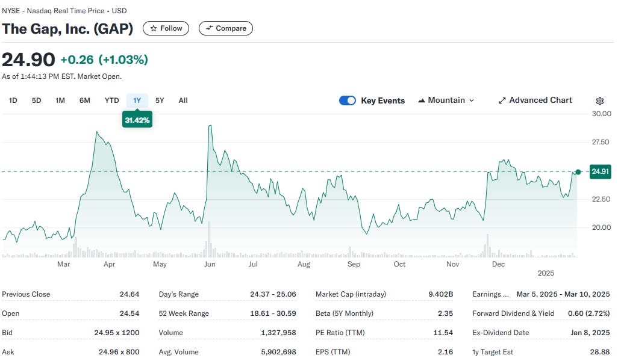Click the Open value 24.54
The image size is (618, 364).
point(130,313)
